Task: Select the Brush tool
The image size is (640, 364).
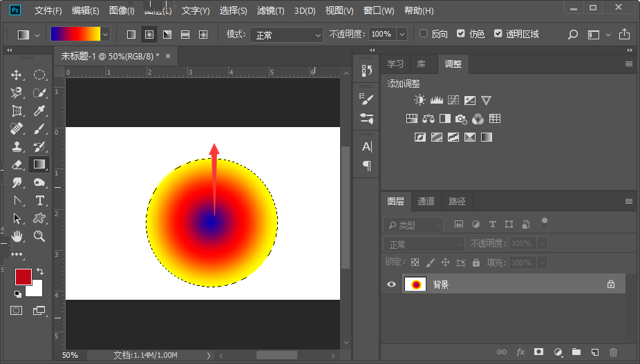Action: [x=39, y=128]
